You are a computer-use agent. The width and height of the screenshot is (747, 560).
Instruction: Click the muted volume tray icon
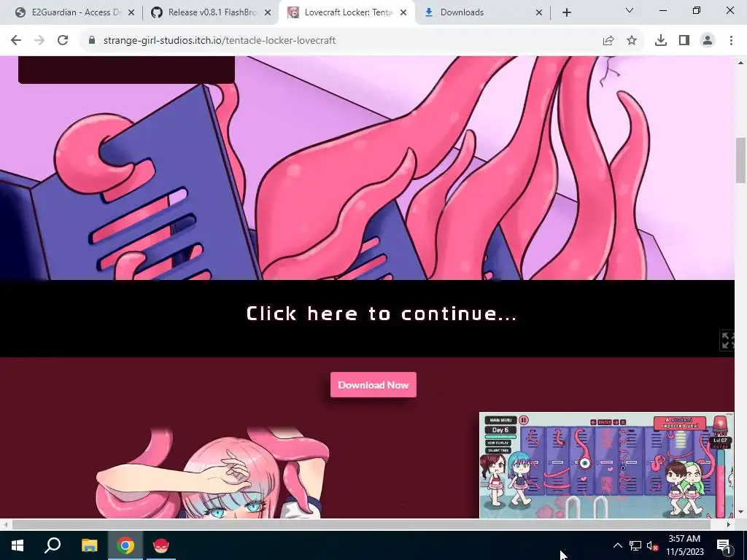[x=653, y=545]
